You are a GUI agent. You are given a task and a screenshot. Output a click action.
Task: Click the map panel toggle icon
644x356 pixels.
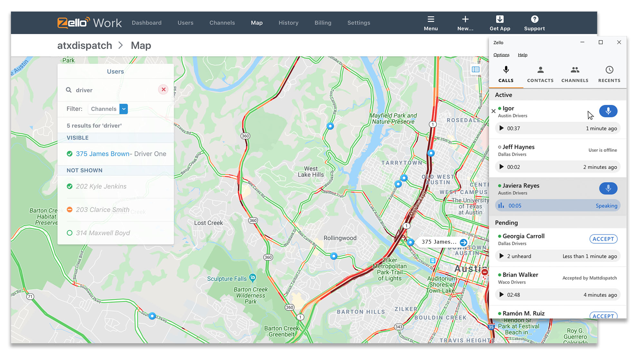click(476, 70)
